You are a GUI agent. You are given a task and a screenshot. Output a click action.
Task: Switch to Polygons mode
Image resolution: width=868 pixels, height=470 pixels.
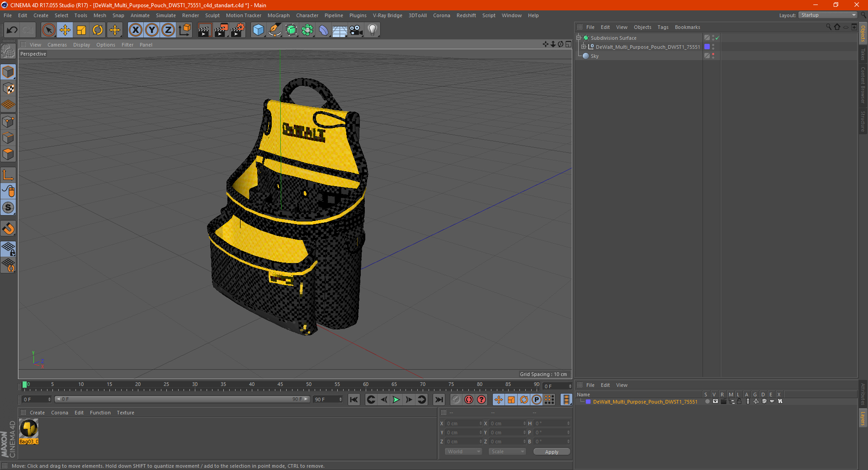8,154
